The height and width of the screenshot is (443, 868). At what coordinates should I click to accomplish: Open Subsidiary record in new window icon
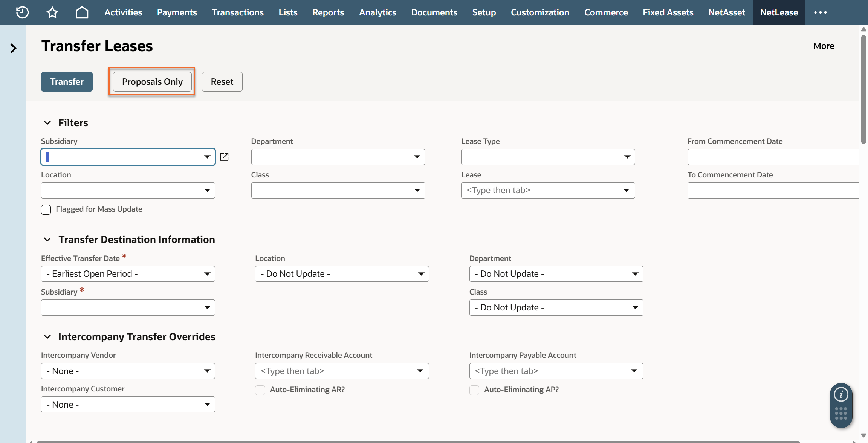pyautogui.click(x=225, y=157)
